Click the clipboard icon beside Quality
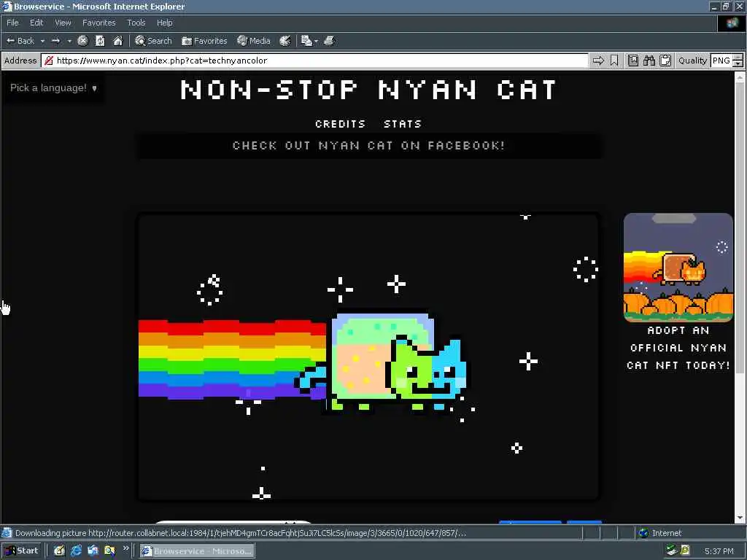Viewport: 747px width, 560px height. [665, 61]
